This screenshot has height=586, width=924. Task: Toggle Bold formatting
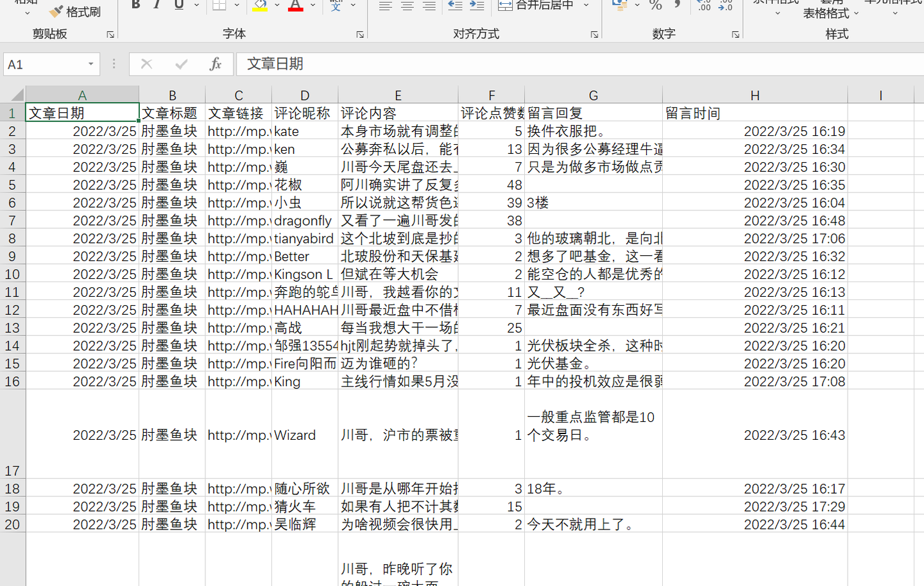coord(136,5)
